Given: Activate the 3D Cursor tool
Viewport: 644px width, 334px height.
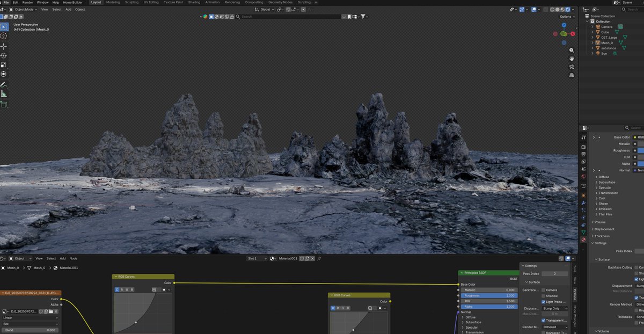Looking at the screenshot, I should point(4,36).
